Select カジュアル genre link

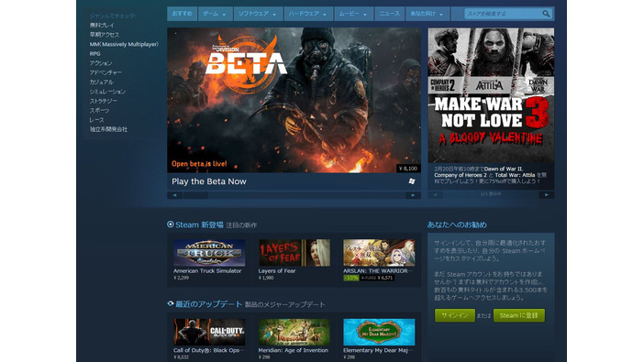tap(102, 82)
